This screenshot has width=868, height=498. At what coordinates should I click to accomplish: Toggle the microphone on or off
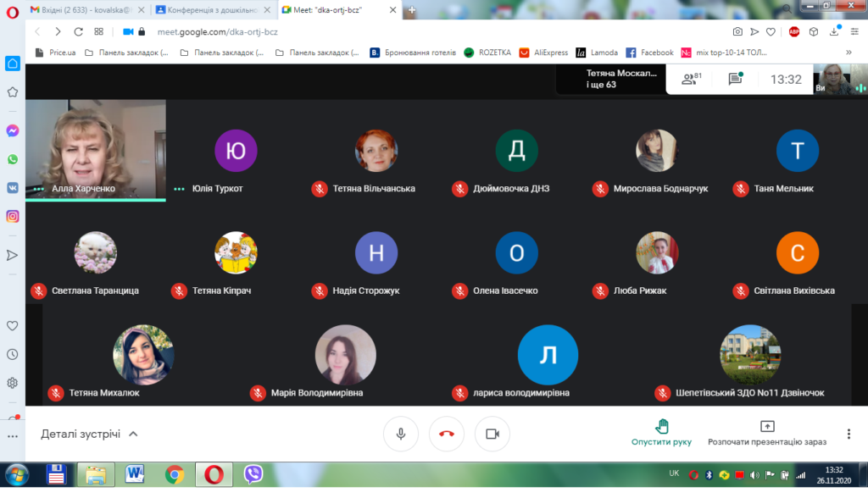coord(401,434)
